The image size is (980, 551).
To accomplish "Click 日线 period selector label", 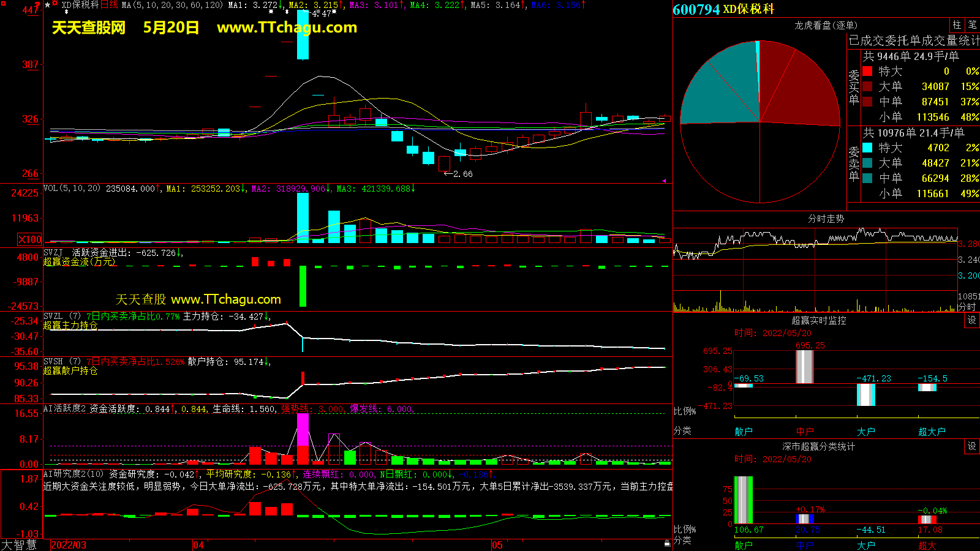I will tap(109, 5).
